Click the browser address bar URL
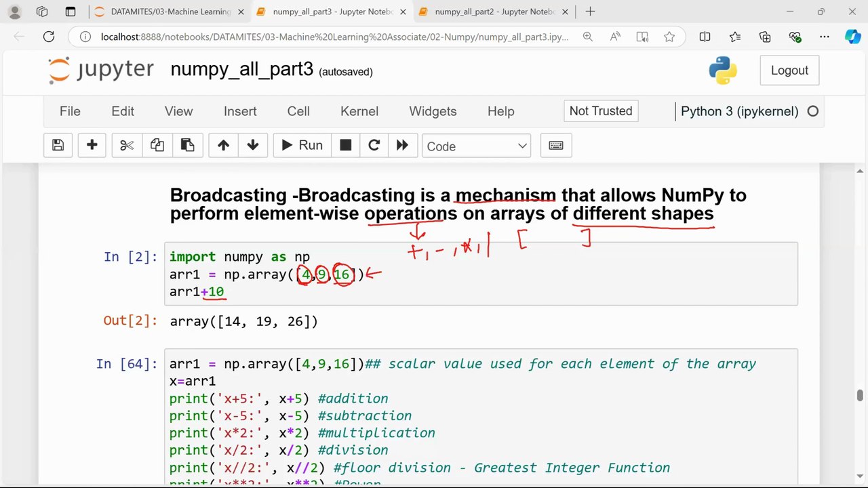 (x=334, y=37)
